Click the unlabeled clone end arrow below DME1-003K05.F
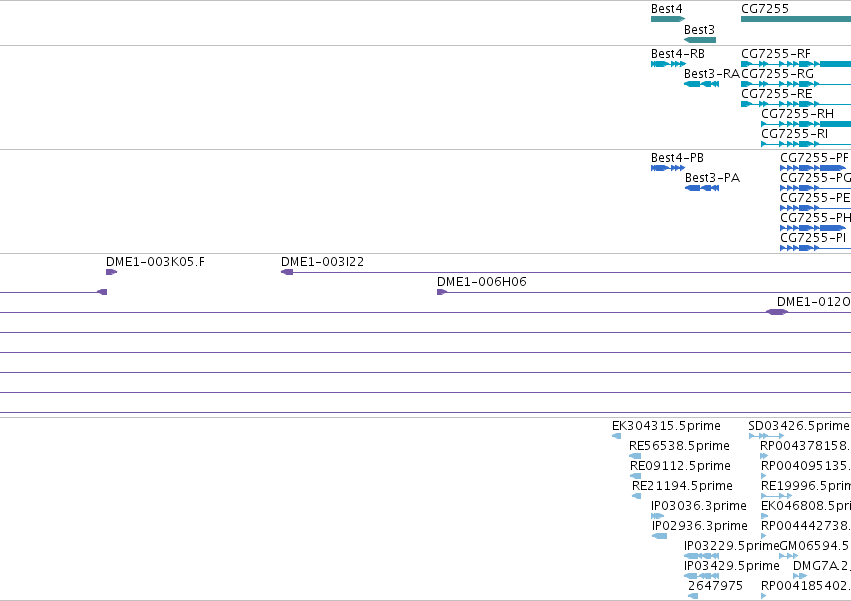Viewport: 851px width, 601px height. pyautogui.click(x=102, y=292)
